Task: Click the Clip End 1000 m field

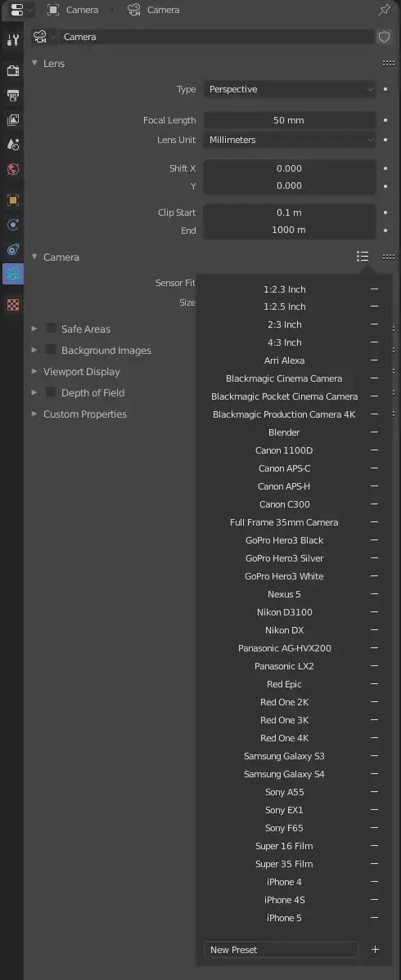Action: click(291, 230)
